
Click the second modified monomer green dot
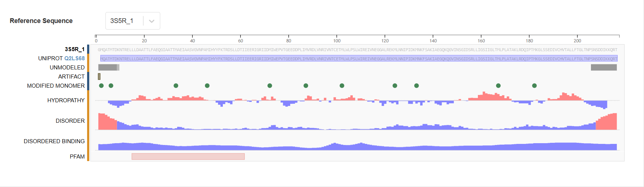pos(111,86)
